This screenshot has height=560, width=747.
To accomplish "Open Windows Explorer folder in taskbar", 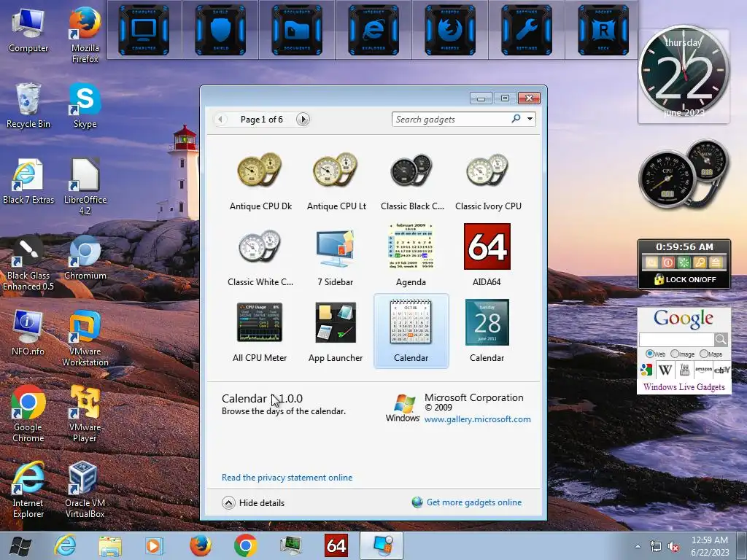I will (x=110, y=545).
